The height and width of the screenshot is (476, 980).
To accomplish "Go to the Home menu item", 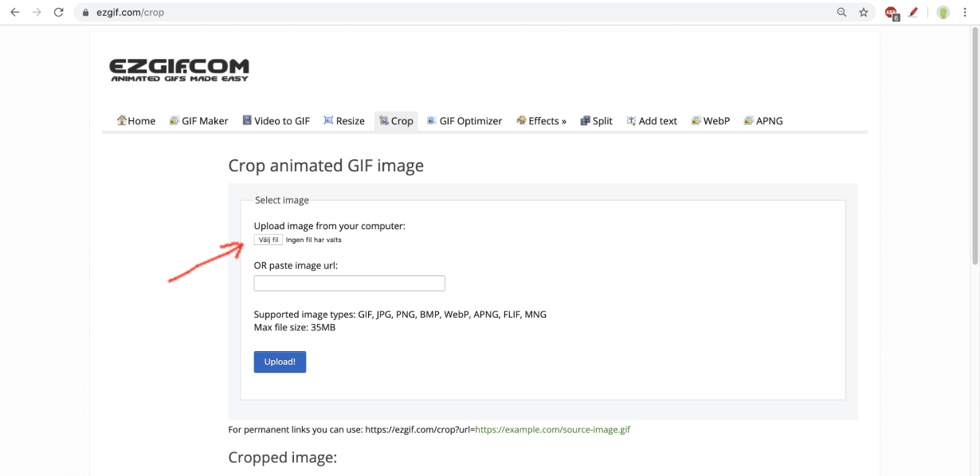I will [x=136, y=121].
